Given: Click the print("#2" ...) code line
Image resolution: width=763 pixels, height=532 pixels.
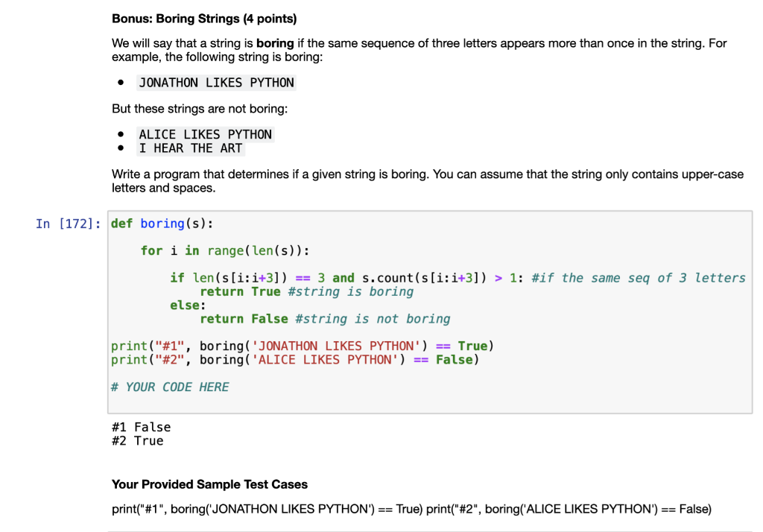Looking at the screenshot, I should pos(295,360).
